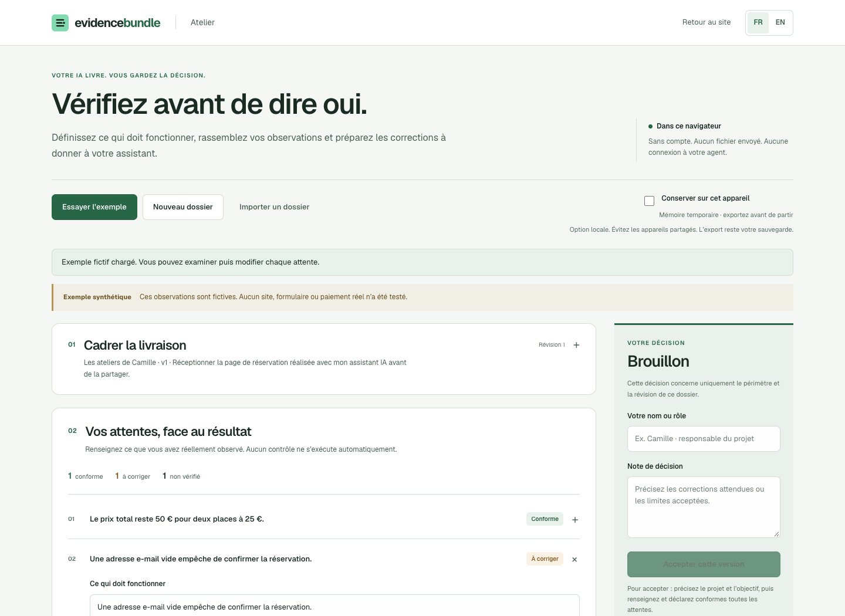The width and height of the screenshot is (845, 616).
Task: Switch language to FR
Action: (758, 23)
